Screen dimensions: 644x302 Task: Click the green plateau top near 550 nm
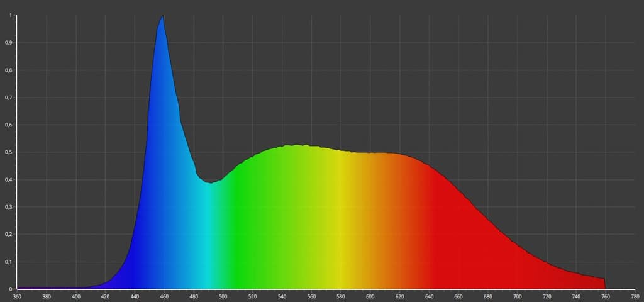tap(297, 146)
